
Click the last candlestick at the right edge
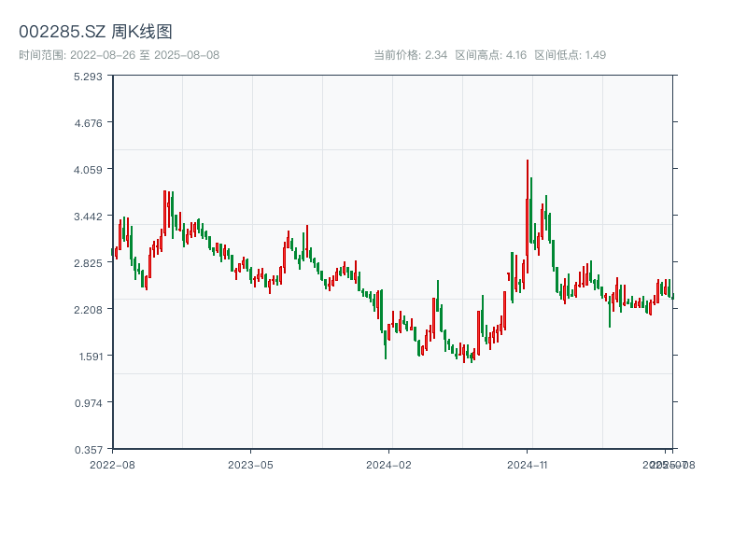[x=672, y=296]
